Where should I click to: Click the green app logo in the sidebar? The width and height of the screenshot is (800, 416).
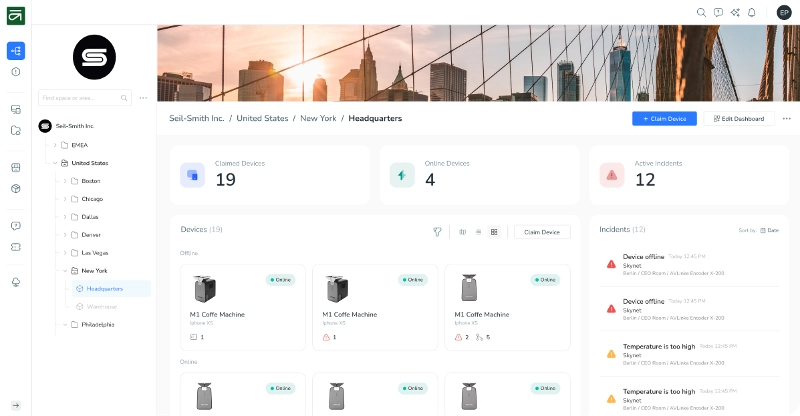[16, 16]
